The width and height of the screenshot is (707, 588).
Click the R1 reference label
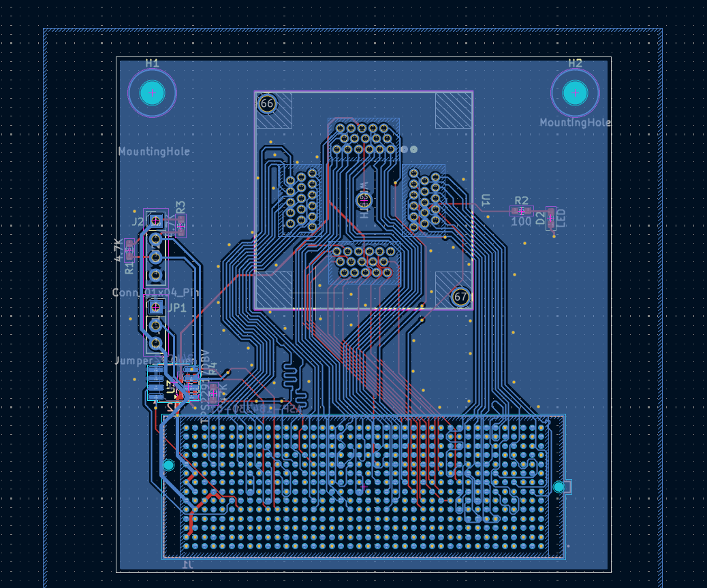129,269
